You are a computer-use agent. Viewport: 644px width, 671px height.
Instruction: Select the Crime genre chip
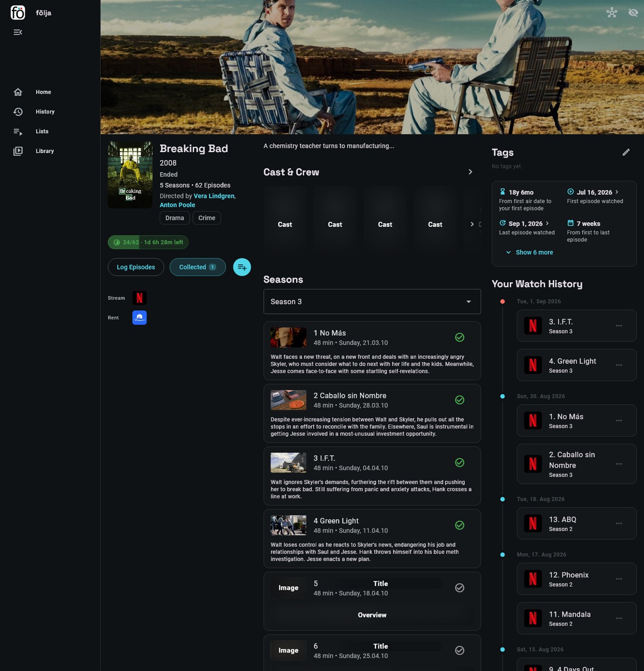[207, 218]
